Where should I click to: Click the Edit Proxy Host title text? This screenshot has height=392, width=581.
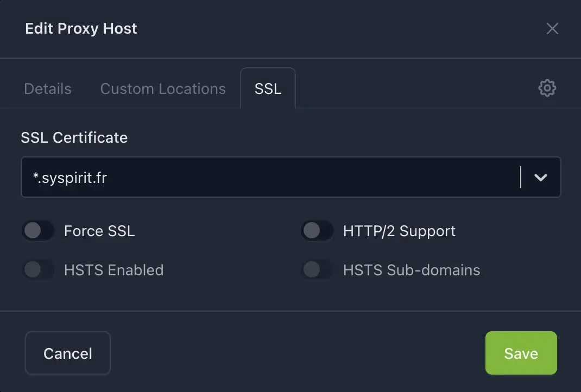click(81, 28)
